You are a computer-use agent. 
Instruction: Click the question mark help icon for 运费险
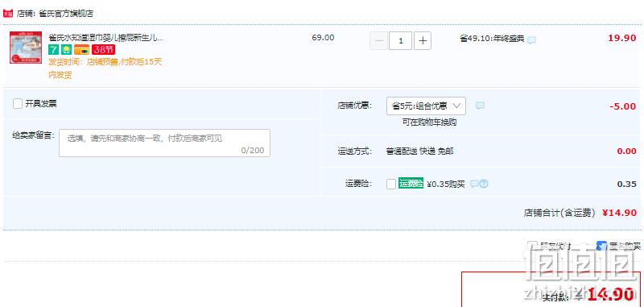tap(485, 184)
